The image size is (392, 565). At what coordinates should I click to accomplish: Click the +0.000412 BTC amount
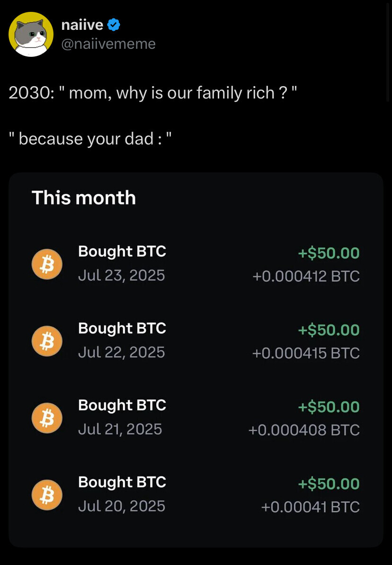[x=306, y=277]
